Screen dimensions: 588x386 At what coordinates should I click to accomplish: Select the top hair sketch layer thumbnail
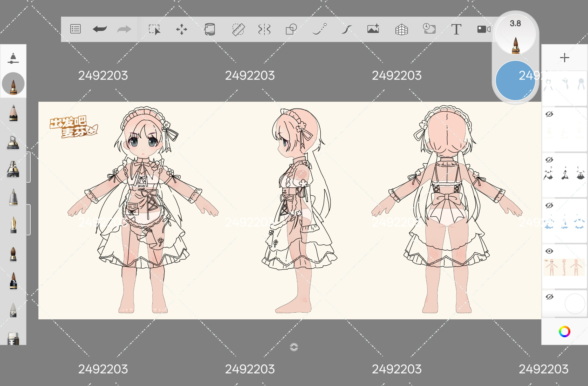pos(564,88)
